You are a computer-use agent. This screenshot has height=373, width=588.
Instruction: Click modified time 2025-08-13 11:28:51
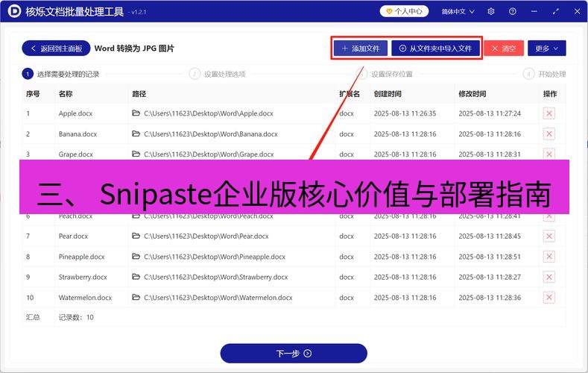coord(490,257)
